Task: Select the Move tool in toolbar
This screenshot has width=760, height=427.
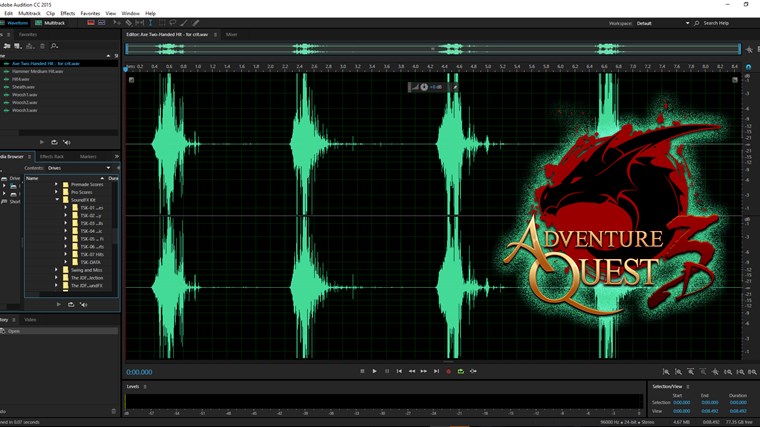Action: pyautogui.click(x=117, y=23)
